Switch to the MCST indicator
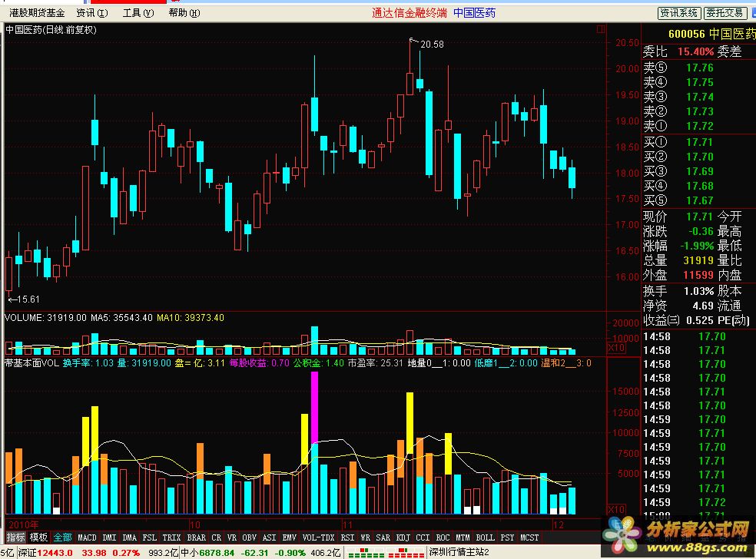This screenshot has width=756, height=559. 529,537
